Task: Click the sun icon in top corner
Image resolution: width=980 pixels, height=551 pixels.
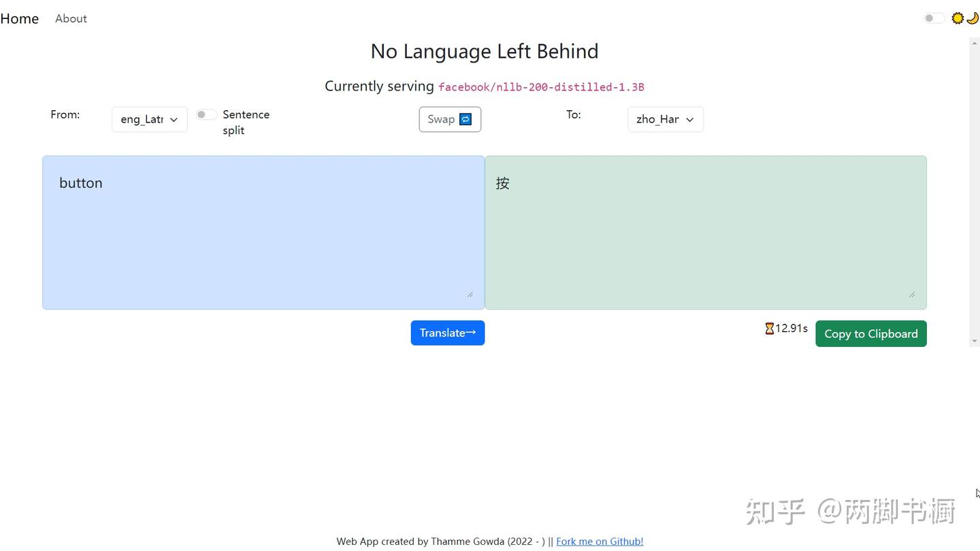Action: click(x=958, y=18)
